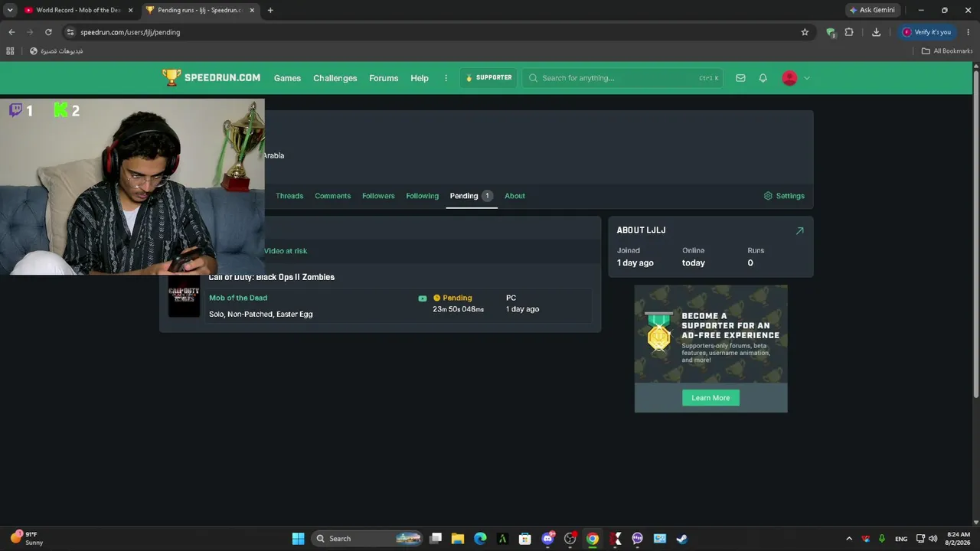Image resolution: width=980 pixels, height=551 pixels.
Task: Open the Challenges page
Action: click(x=335, y=78)
